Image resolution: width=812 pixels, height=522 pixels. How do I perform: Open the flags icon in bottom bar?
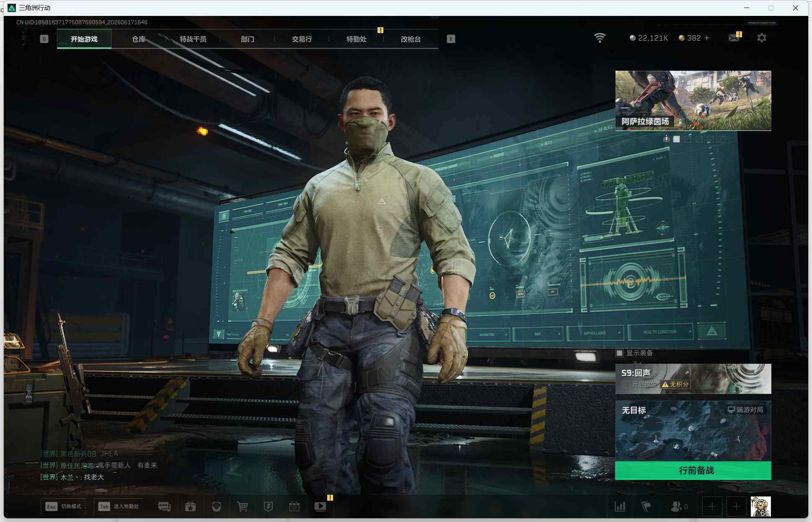point(646,507)
